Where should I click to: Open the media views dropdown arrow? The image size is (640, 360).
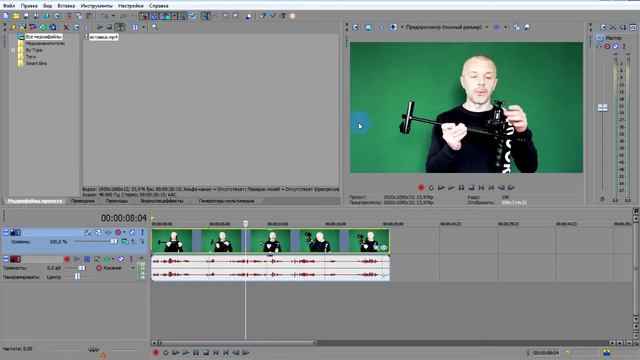click(143, 27)
